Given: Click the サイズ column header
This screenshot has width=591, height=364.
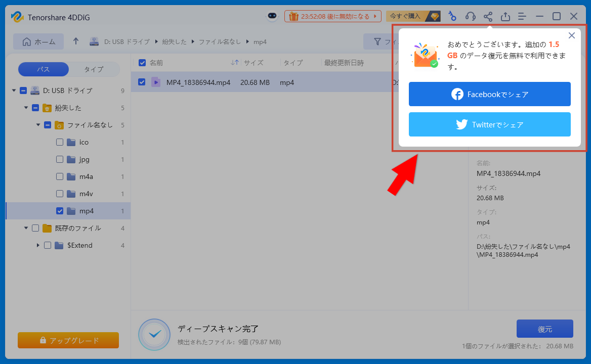Looking at the screenshot, I should tap(254, 63).
